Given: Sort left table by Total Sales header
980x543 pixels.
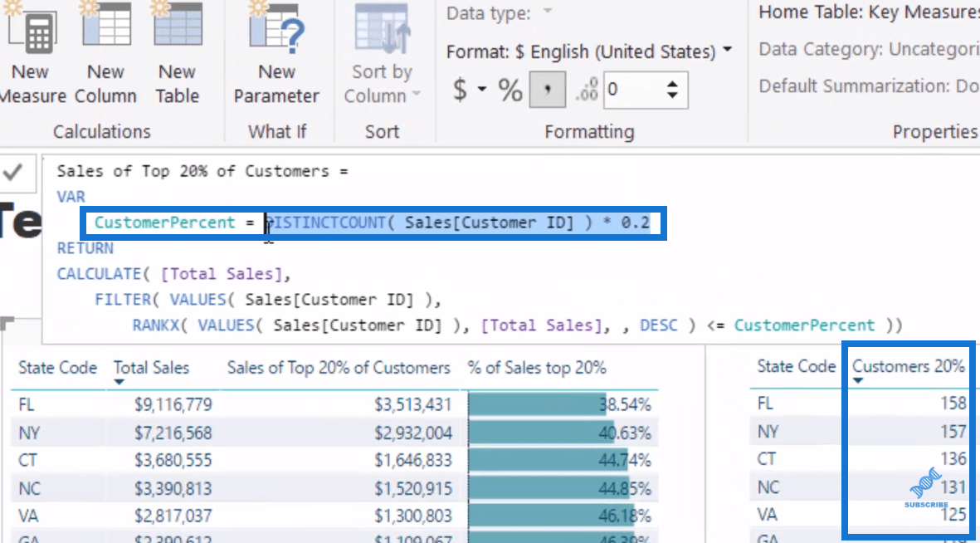Looking at the screenshot, I should click(151, 367).
